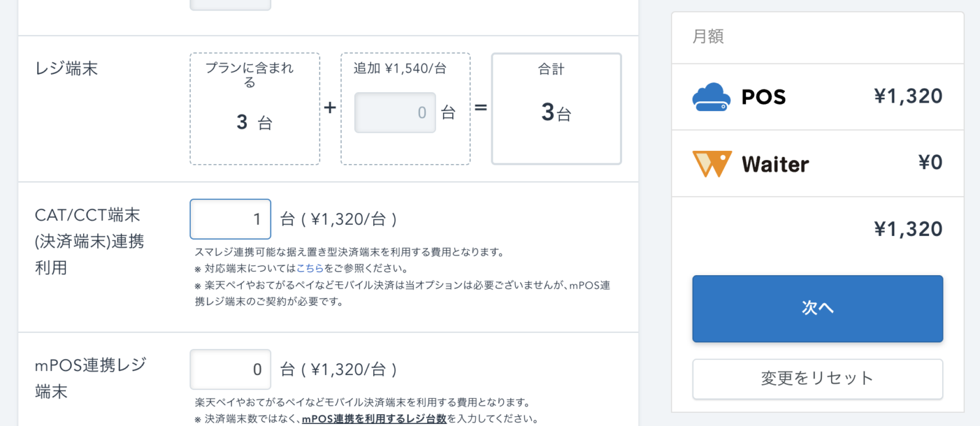The image size is (980, 426).
Task: Select the mPOS連携レジ端末 quantity field
Action: pos(230,369)
